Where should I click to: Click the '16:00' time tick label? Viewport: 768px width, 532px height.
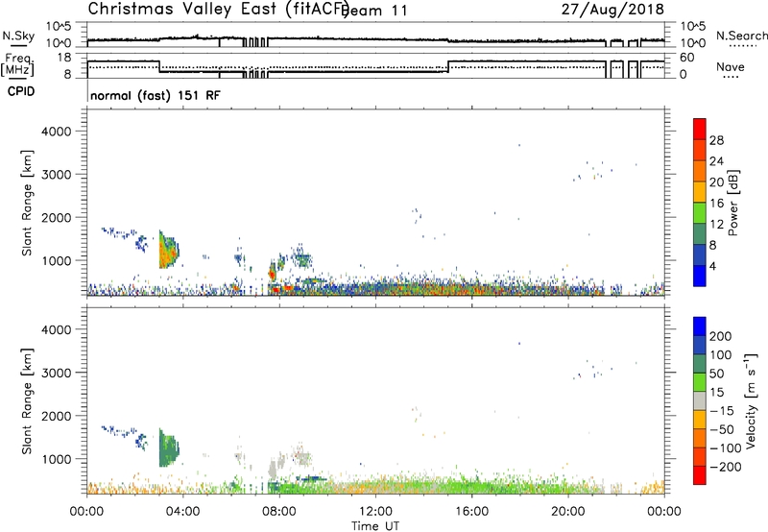(471, 512)
